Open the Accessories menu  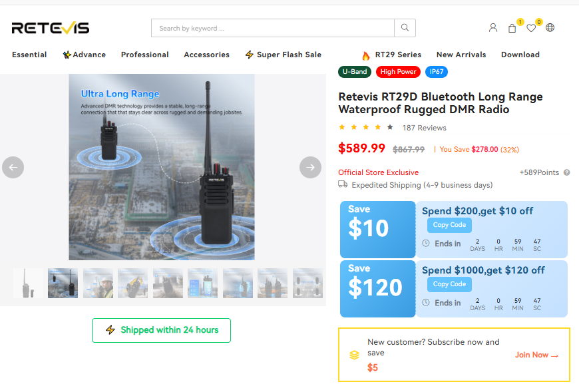[207, 55]
